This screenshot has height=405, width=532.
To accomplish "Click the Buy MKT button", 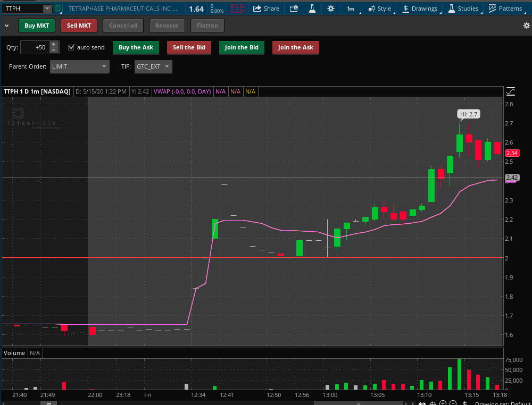I will click(37, 26).
